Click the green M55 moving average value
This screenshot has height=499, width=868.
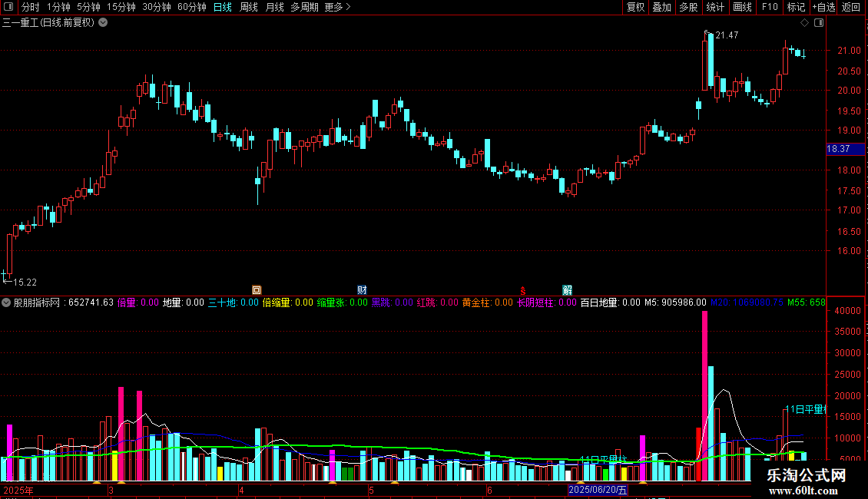(x=806, y=302)
